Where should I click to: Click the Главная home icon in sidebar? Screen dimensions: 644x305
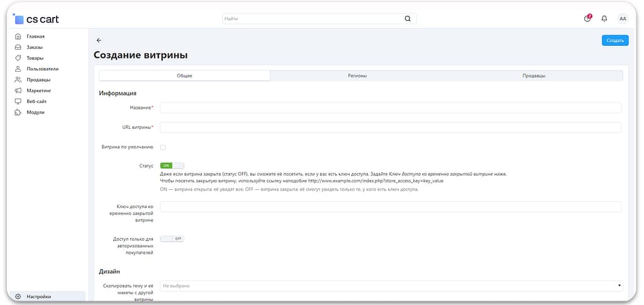[18, 36]
